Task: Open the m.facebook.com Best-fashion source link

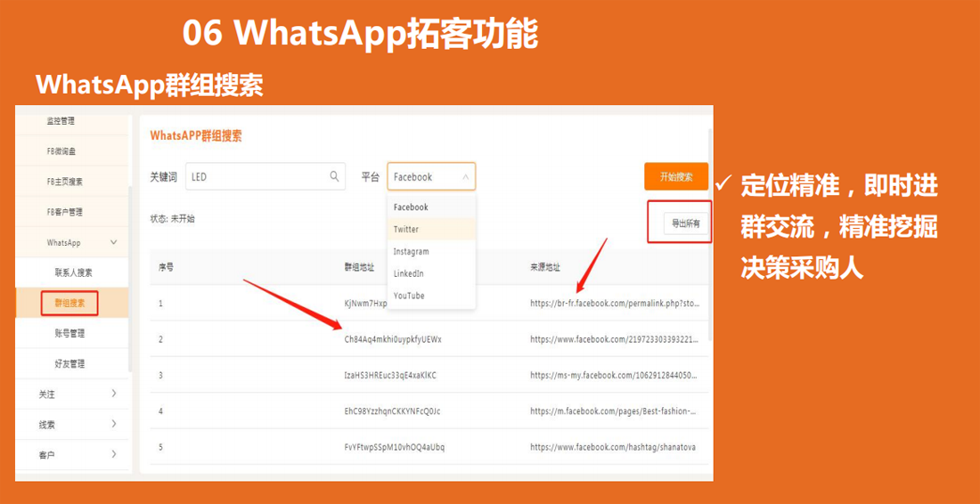Action: pyautogui.click(x=613, y=411)
